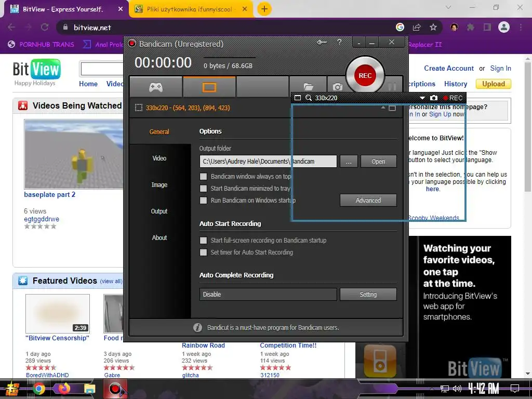Click the Advanced options button
This screenshot has width=532, height=399.
click(368, 200)
